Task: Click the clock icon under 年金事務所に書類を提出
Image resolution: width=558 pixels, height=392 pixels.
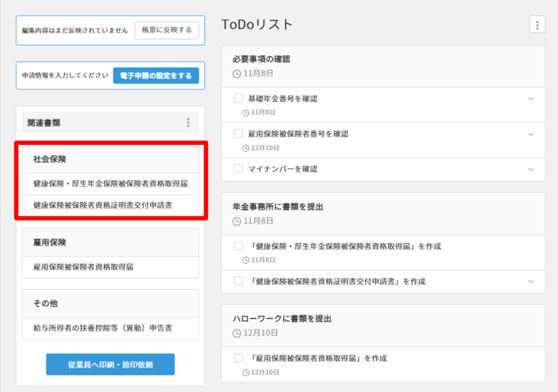Action: click(x=237, y=221)
